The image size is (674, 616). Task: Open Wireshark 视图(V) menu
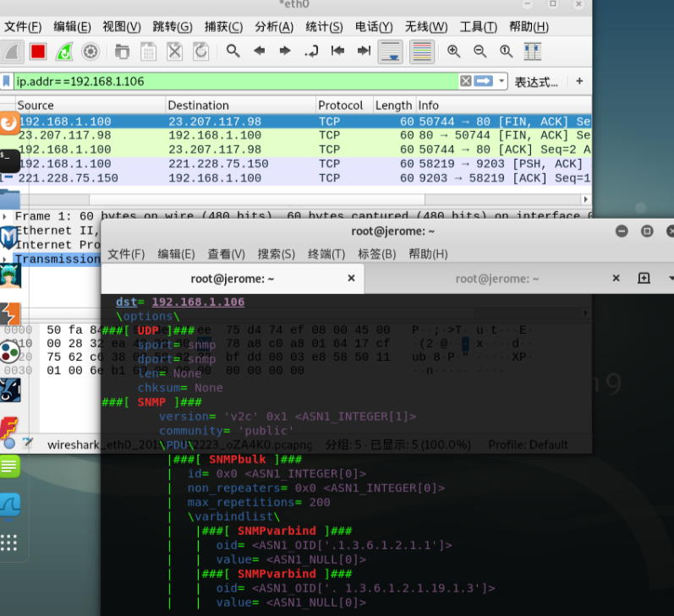click(122, 27)
